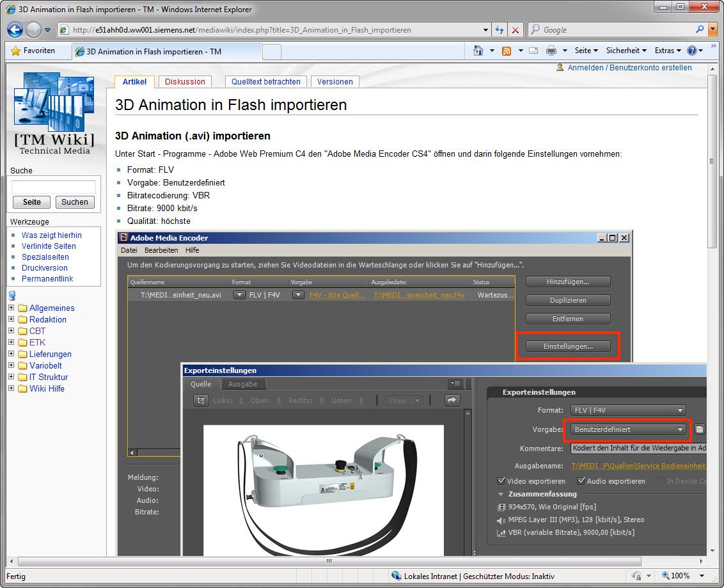The height and width of the screenshot is (588, 724).
Task: Expand the IT Struktur tree node
Action: coord(12,377)
